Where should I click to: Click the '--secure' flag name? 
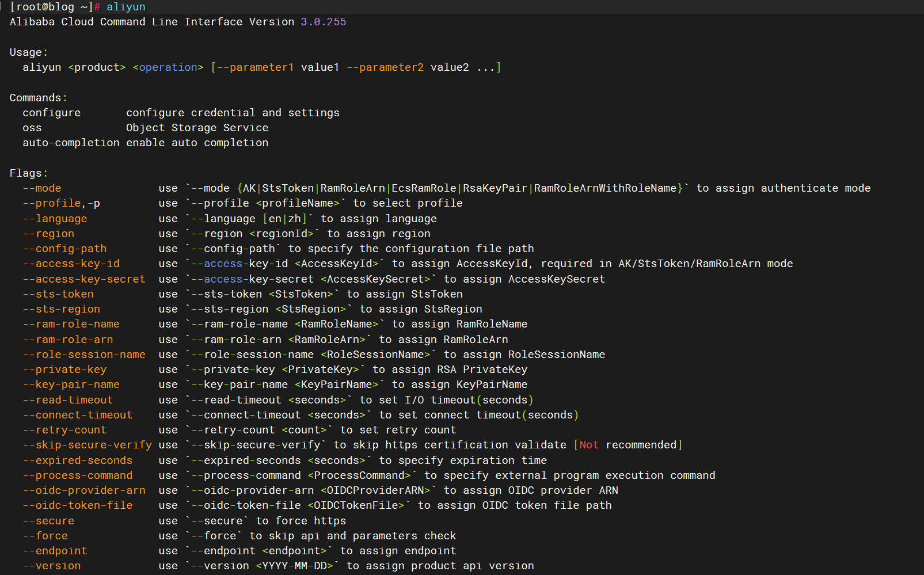pyautogui.click(x=48, y=521)
